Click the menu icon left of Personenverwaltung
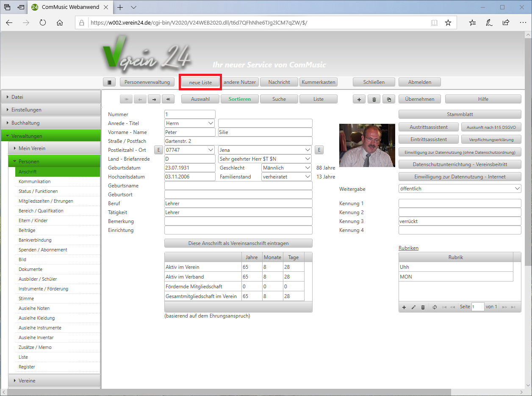Image resolution: width=532 pixels, height=396 pixels. (109, 82)
